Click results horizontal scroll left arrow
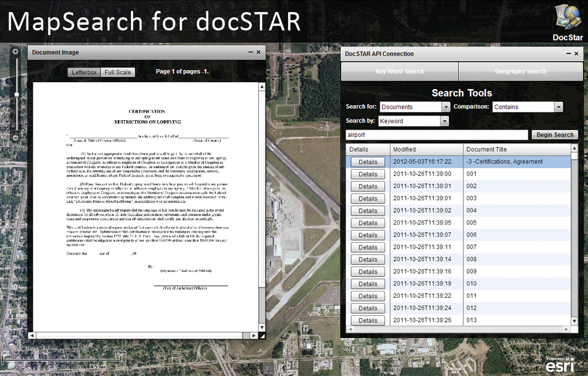The height and width of the screenshot is (376, 588). pos(350,329)
